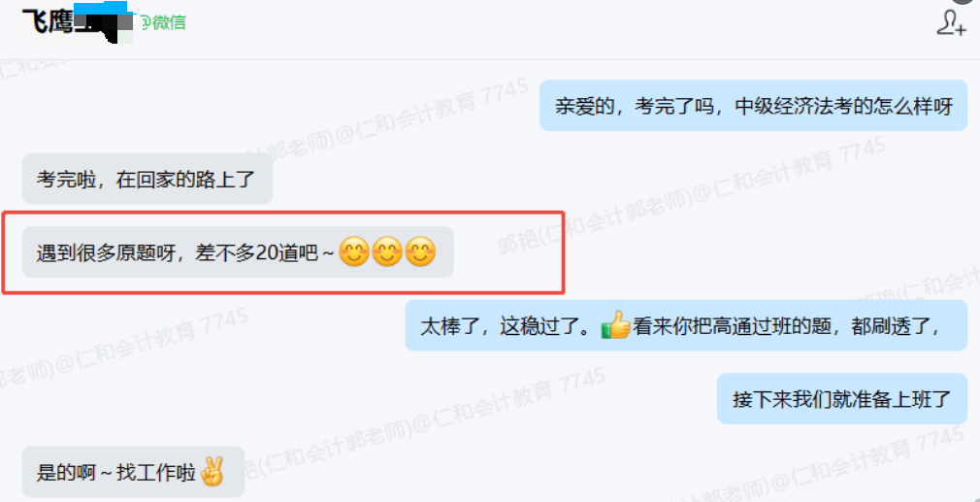Select message 亲爱的，考完了吗 bubble
The image size is (980, 502).
point(754,106)
